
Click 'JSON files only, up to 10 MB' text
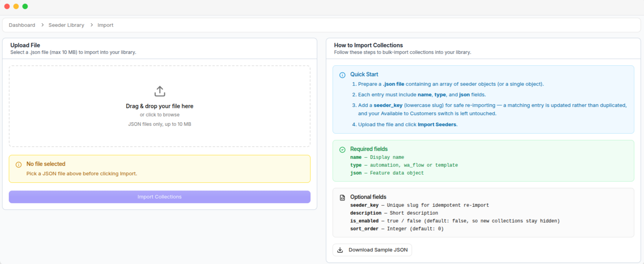(x=160, y=124)
